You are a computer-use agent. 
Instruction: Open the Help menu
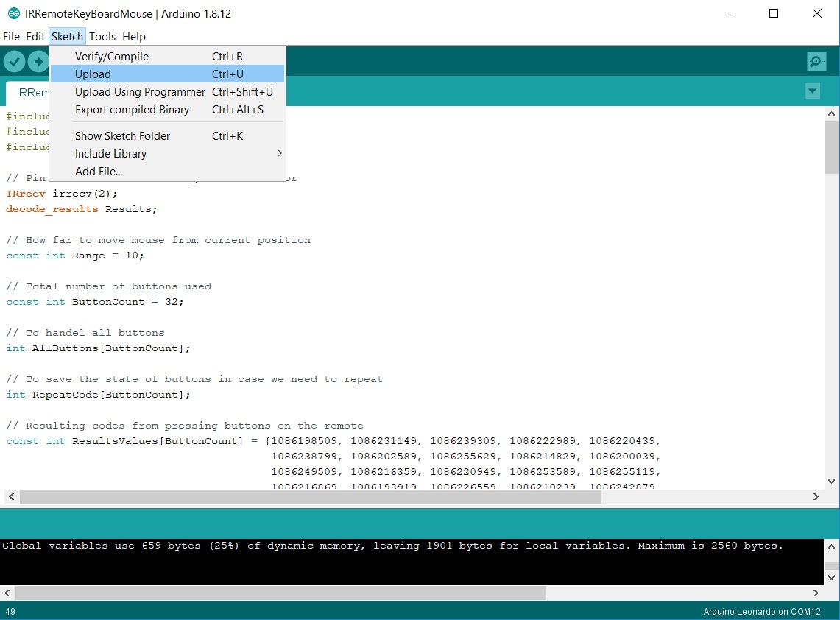pos(134,36)
